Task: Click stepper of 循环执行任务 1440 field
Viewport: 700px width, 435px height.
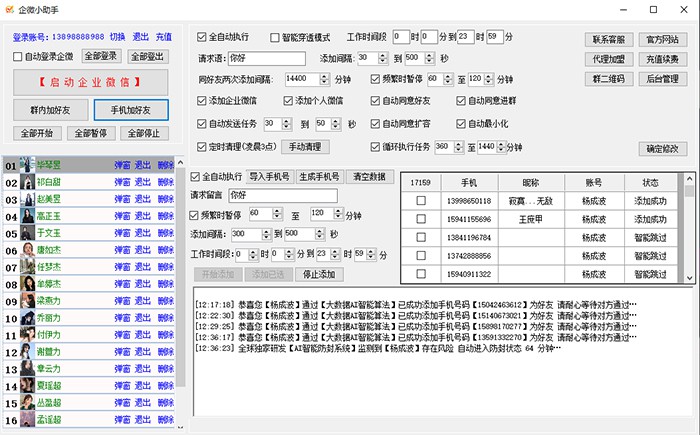Action: click(x=501, y=147)
